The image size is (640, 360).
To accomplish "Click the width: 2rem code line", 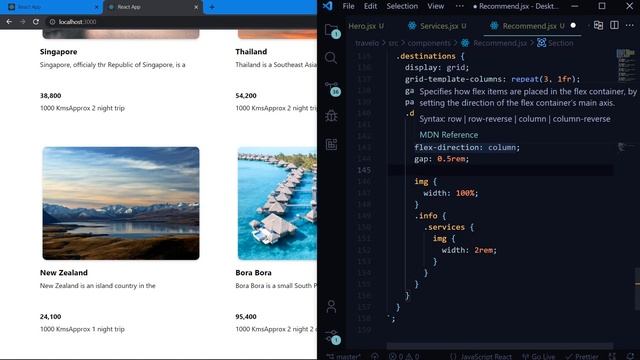I will click(x=469, y=250).
